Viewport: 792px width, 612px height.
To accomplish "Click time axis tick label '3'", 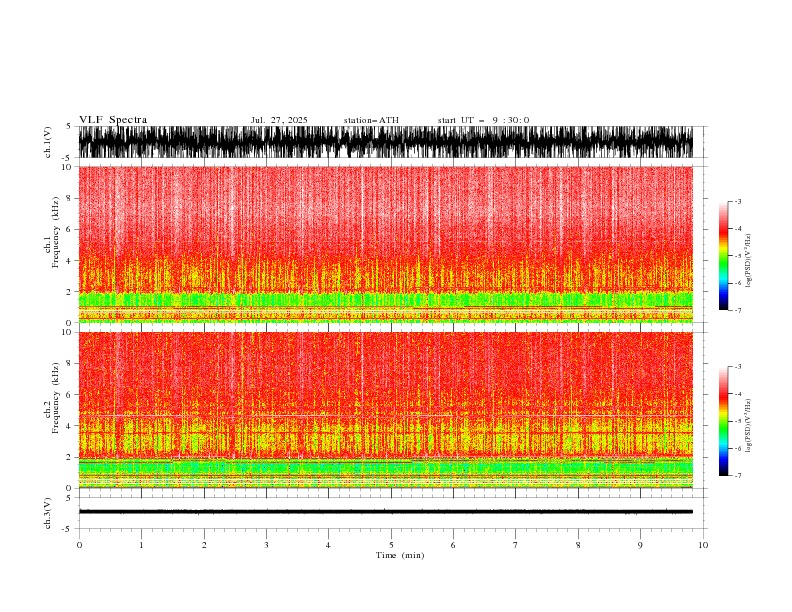I will 266,545.
